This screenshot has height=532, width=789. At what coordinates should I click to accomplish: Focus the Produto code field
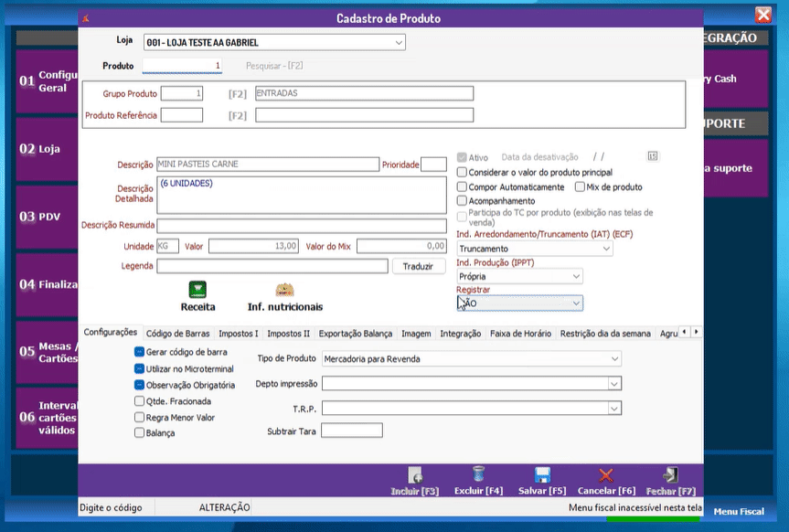coord(182,66)
